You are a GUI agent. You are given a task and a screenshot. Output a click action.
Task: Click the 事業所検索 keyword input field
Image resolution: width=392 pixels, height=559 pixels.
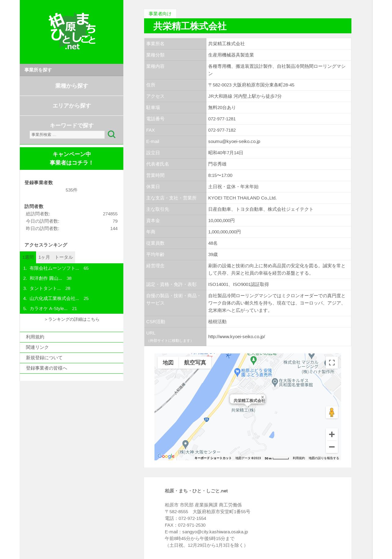[67, 135]
